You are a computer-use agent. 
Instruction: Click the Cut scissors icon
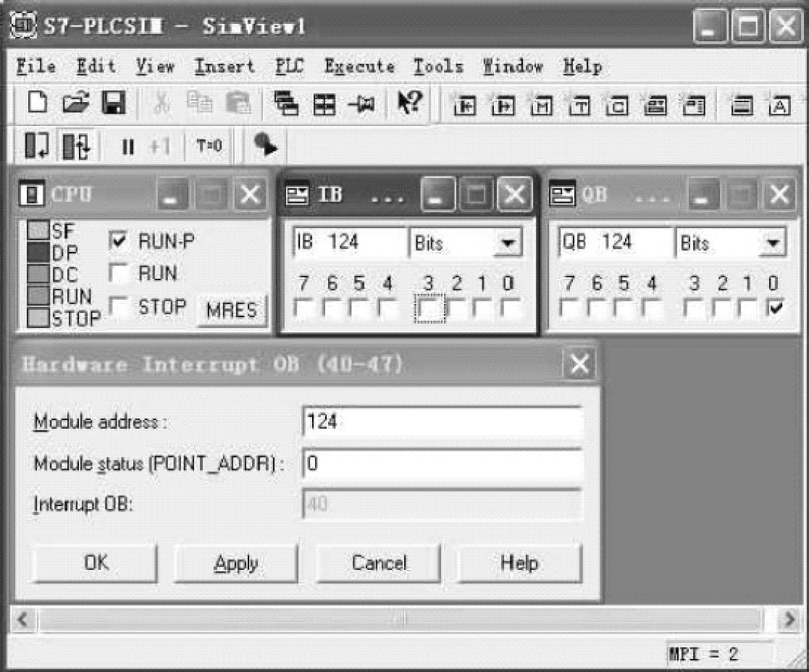(162, 103)
